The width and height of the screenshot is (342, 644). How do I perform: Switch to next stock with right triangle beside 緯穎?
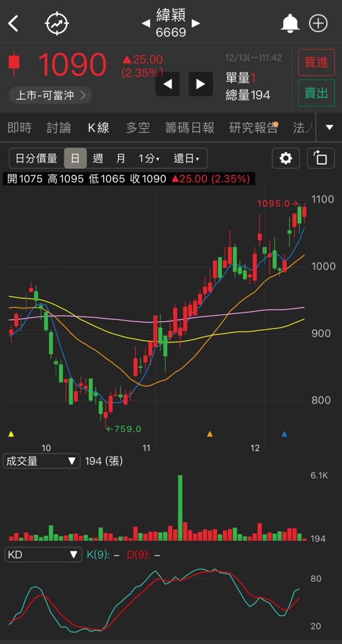coord(196,23)
